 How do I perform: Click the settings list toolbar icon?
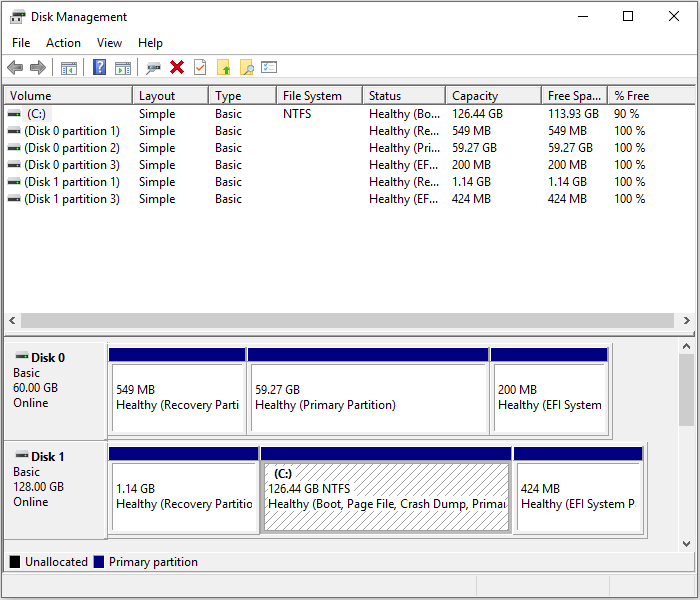click(x=269, y=67)
